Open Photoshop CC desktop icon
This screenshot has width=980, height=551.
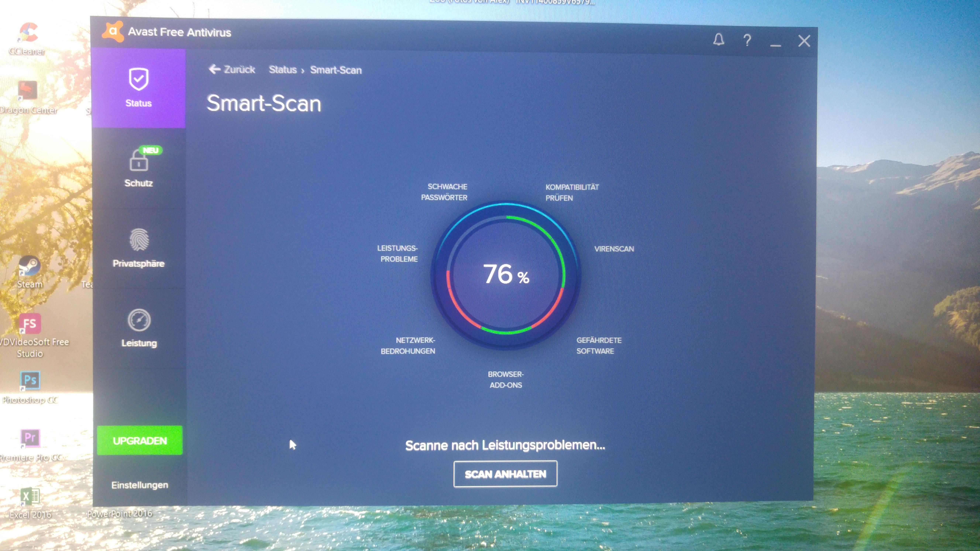point(30,380)
